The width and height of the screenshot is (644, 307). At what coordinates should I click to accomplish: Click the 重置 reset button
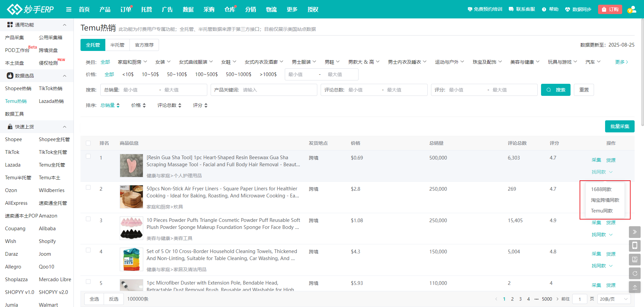584,90
